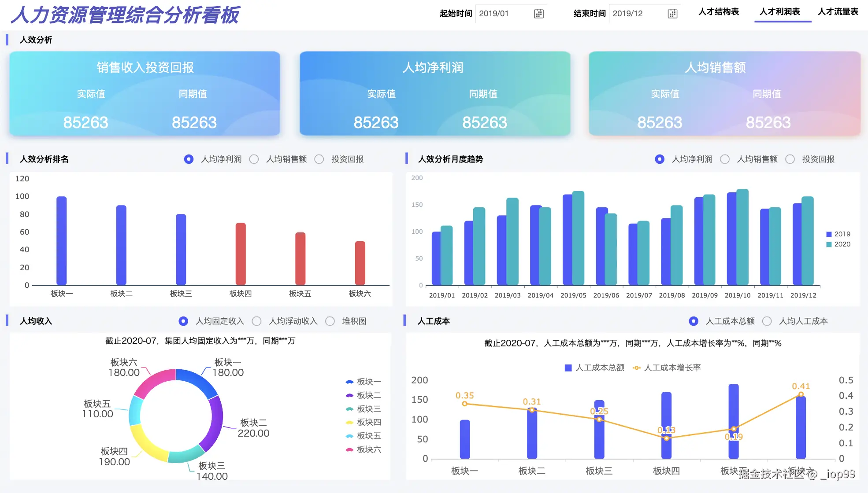This screenshot has width=868, height=493.
Task: Click the 人均净利润 KPI card
Action: point(435,93)
